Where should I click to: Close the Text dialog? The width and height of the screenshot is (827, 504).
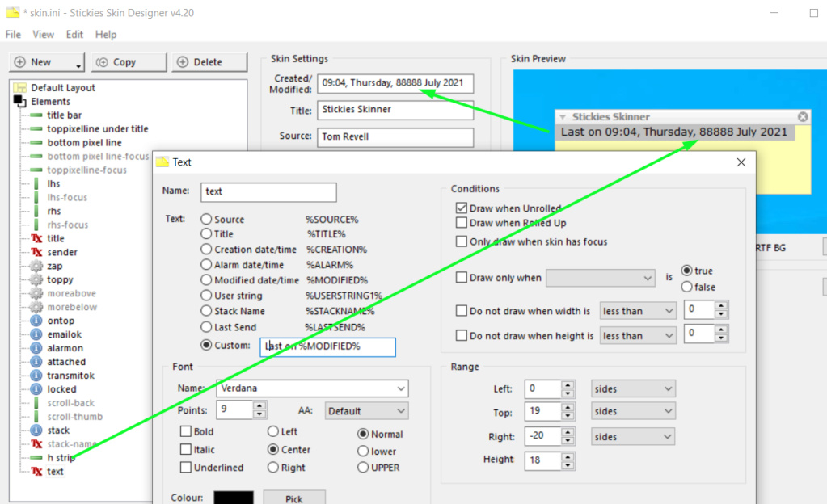point(741,162)
